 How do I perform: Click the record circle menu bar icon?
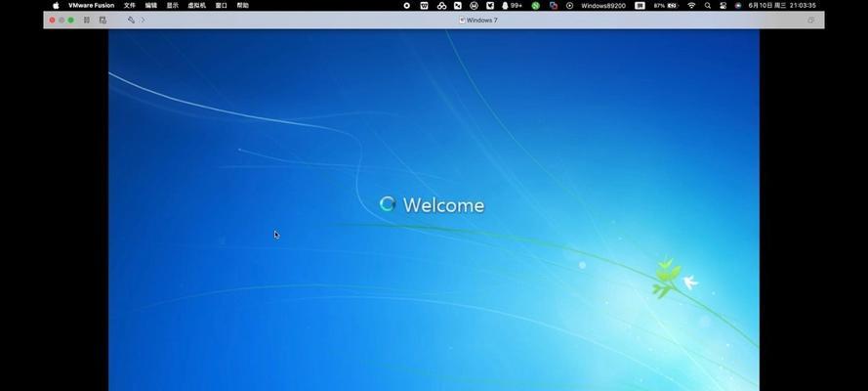point(407,6)
